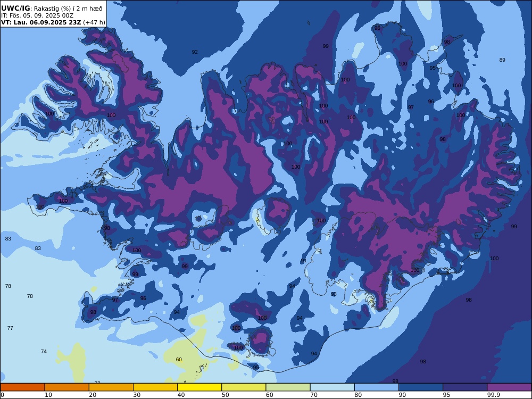
Task: Click valid time 'VT: Lau. 06.09.2025 23Z (+47 h)'
Action: 53,22
